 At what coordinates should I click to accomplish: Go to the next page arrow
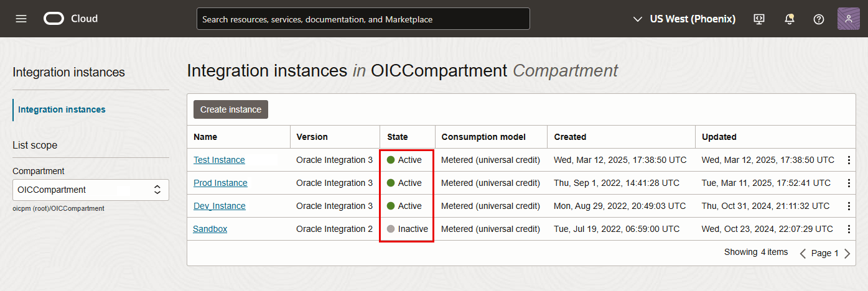(847, 253)
